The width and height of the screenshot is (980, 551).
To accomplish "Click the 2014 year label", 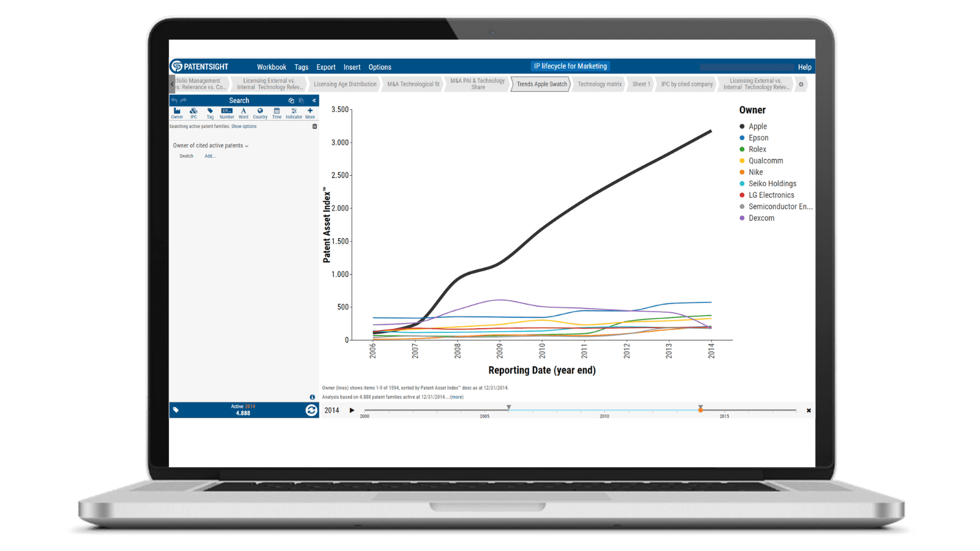I will pos(331,410).
